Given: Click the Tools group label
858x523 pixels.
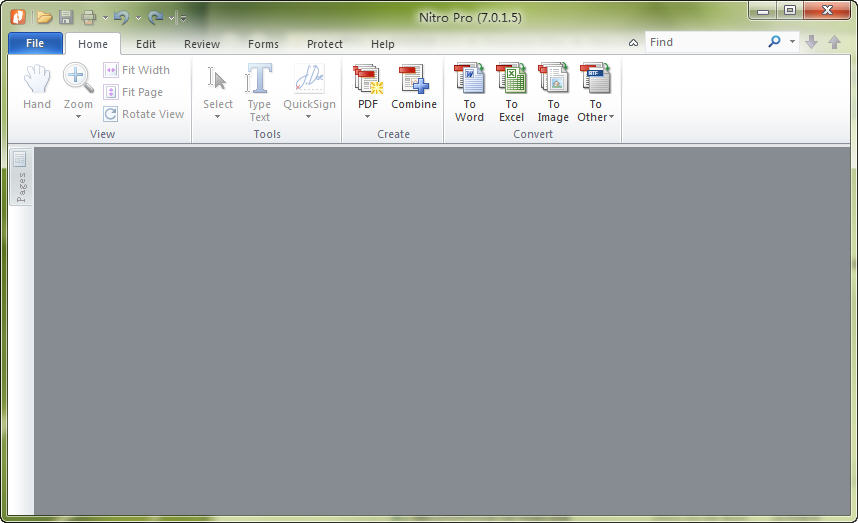Looking at the screenshot, I should tap(267, 134).
